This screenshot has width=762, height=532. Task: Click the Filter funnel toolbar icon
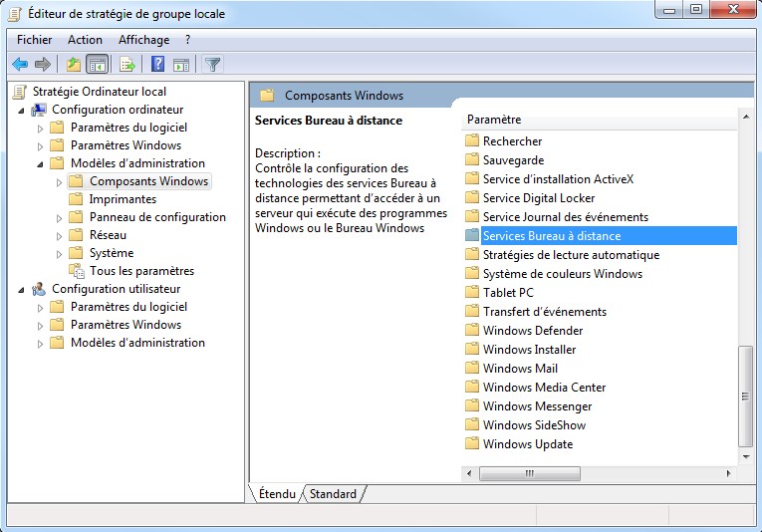pyautogui.click(x=212, y=65)
